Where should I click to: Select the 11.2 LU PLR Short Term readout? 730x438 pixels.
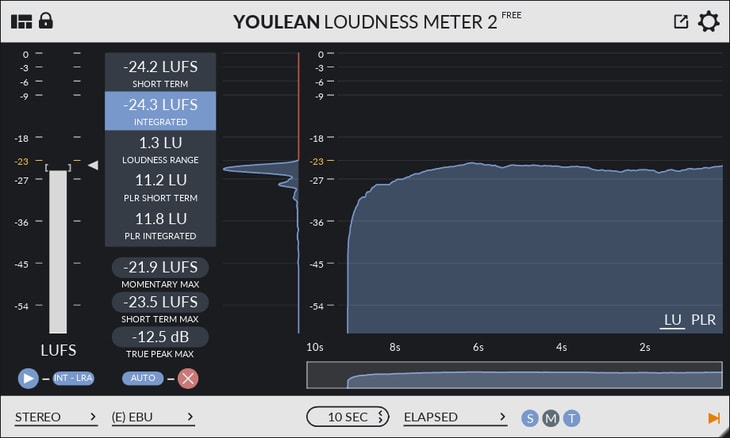click(160, 187)
